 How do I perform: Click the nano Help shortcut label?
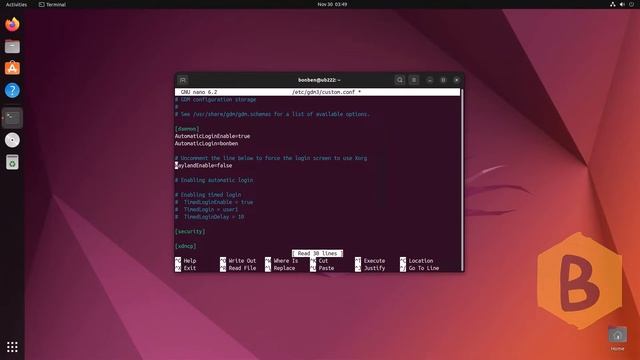click(190, 261)
